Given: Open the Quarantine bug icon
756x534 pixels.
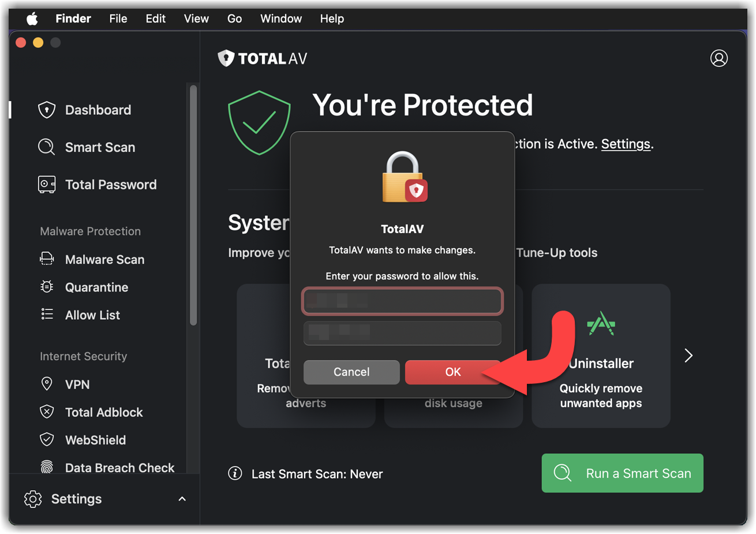Looking at the screenshot, I should [x=47, y=287].
